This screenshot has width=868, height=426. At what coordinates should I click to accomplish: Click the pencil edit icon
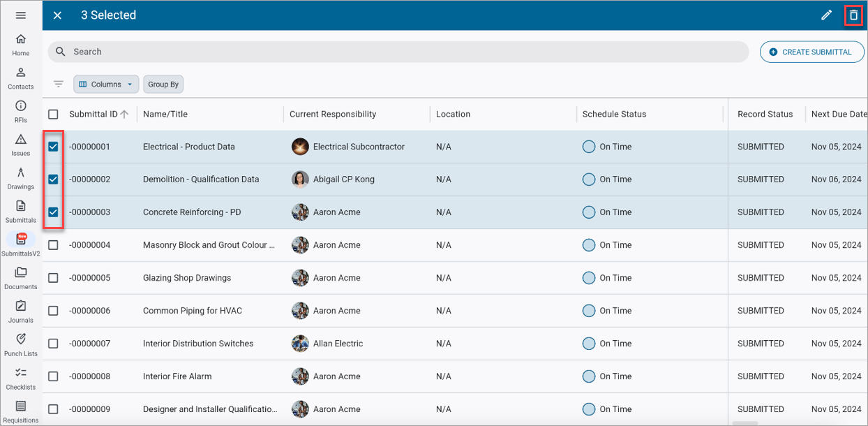pyautogui.click(x=826, y=15)
